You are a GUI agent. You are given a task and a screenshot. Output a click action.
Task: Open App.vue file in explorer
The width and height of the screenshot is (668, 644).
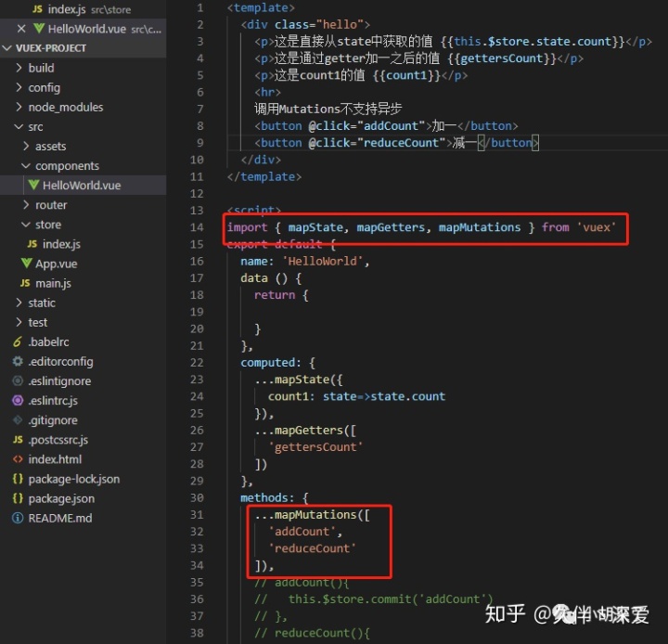pyautogui.click(x=83, y=264)
